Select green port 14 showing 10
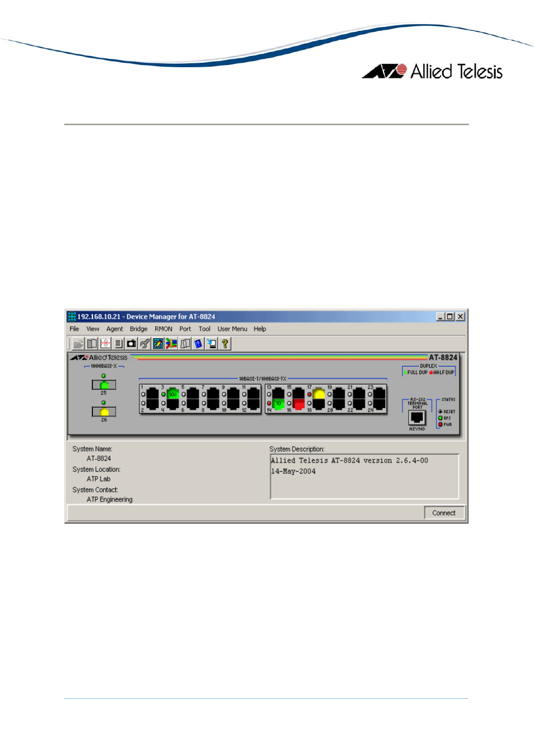534x756 pixels. point(278,404)
